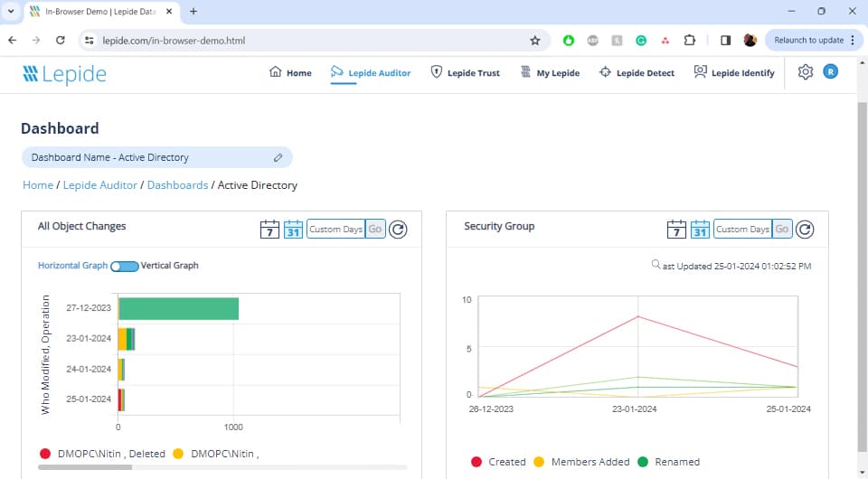Open the Lepide Identify menu
Image resolution: width=868 pixels, height=479 pixels.
coord(734,72)
